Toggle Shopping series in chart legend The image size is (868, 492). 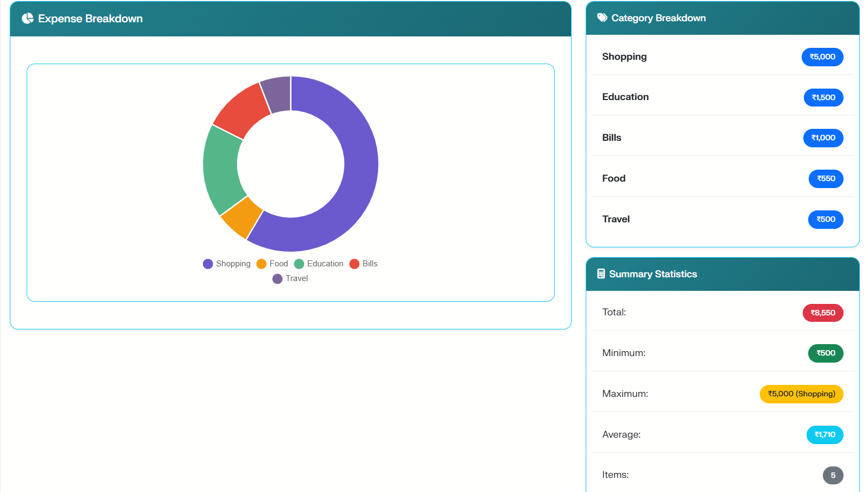tap(227, 264)
